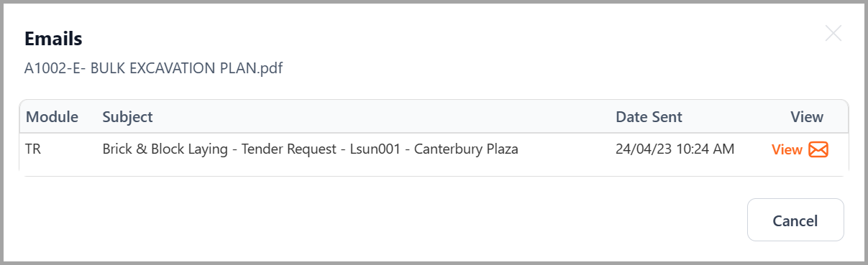Viewport: 868px width, 265px height.
Task: Open the orange envelope email icon
Action: coord(818,149)
